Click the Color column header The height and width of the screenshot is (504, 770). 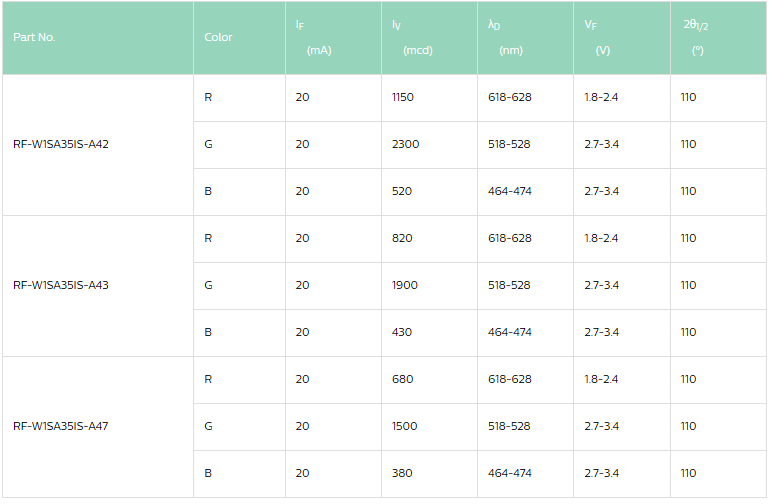tap(218, 37)
